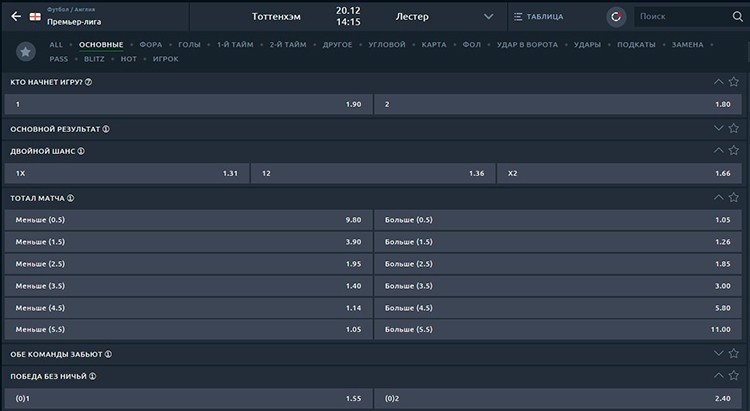The width and height of the screenshot is (750, 411).
Task: Open favorites star in the tab bar
Action: coord(26,51)
